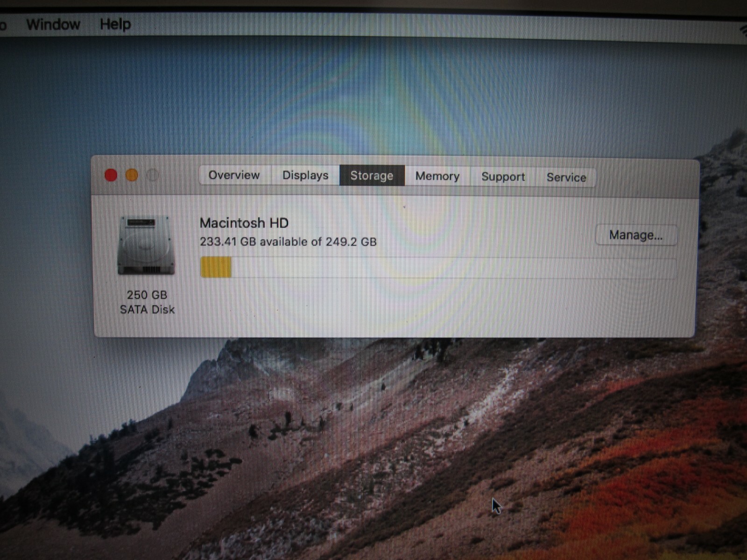This screenshot has height=560, width=747.
Task: Click the yellow used-storage bar segment
Action: (216, 267)
